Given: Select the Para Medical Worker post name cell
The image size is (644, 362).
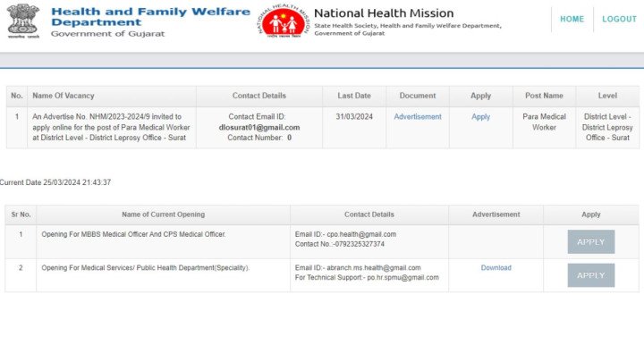Looking at the screenshot, I should [x=544, y=122].
